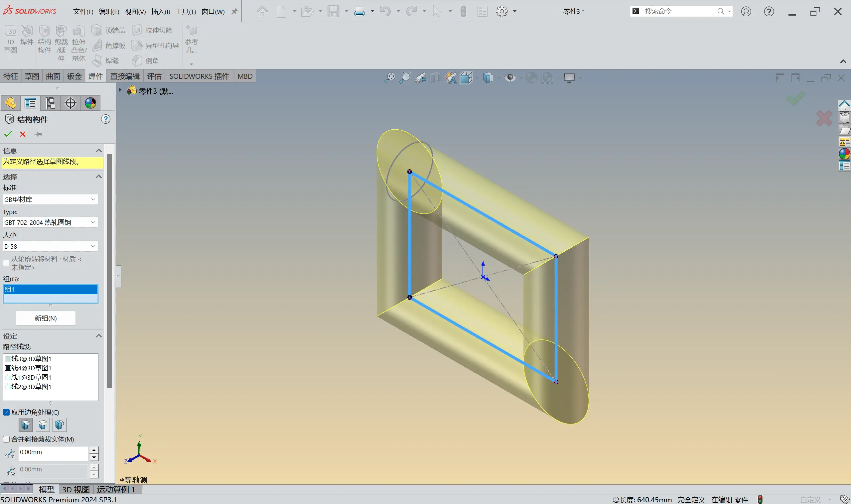Click the Zoom to Fit view icon
This screenshot has width=851, height=504.
pyautogui.click(x=390, y=78)
